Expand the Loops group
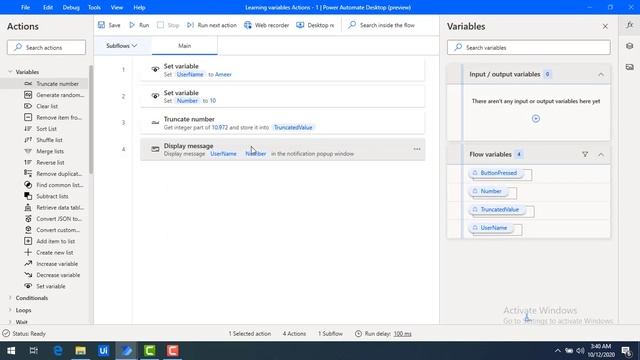The height and width of the screenshot is (360, 640). click(x=10, y=310)
